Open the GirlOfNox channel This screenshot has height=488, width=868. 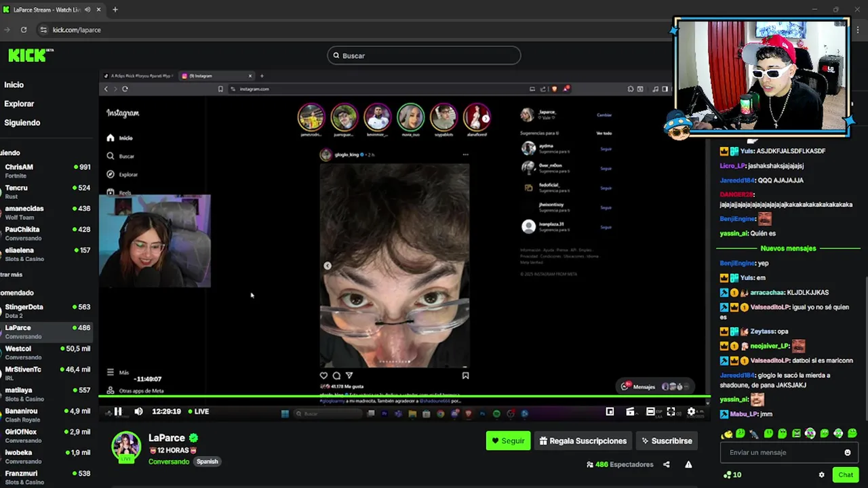click(x=47, y=436)
